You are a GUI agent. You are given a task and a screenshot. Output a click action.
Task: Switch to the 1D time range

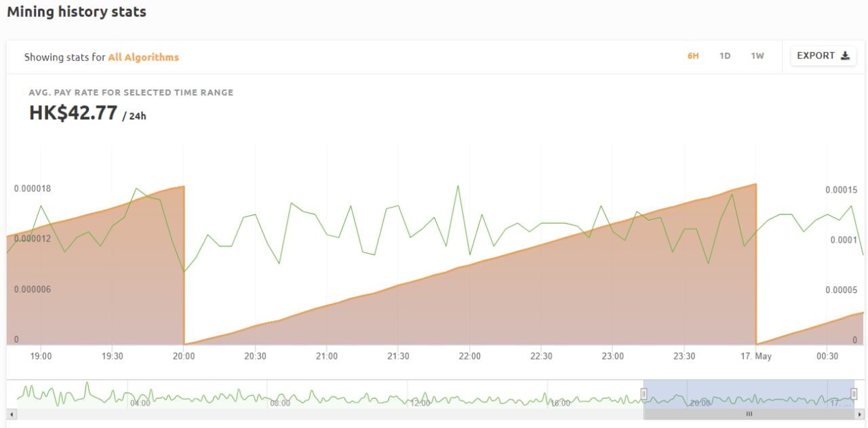725,56
